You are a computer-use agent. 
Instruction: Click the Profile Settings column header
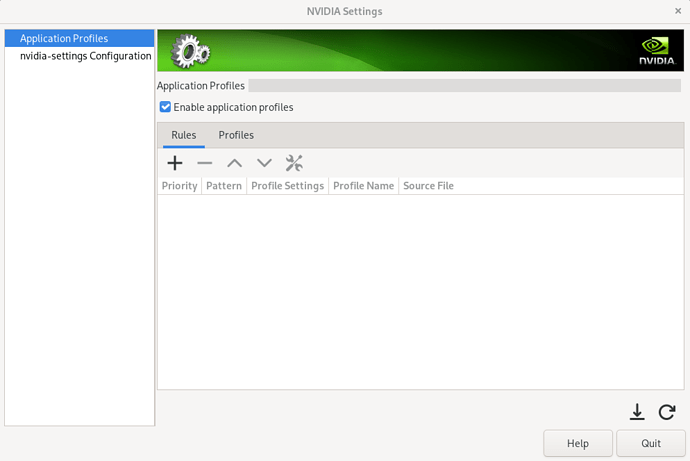click(x=287, y=186)
